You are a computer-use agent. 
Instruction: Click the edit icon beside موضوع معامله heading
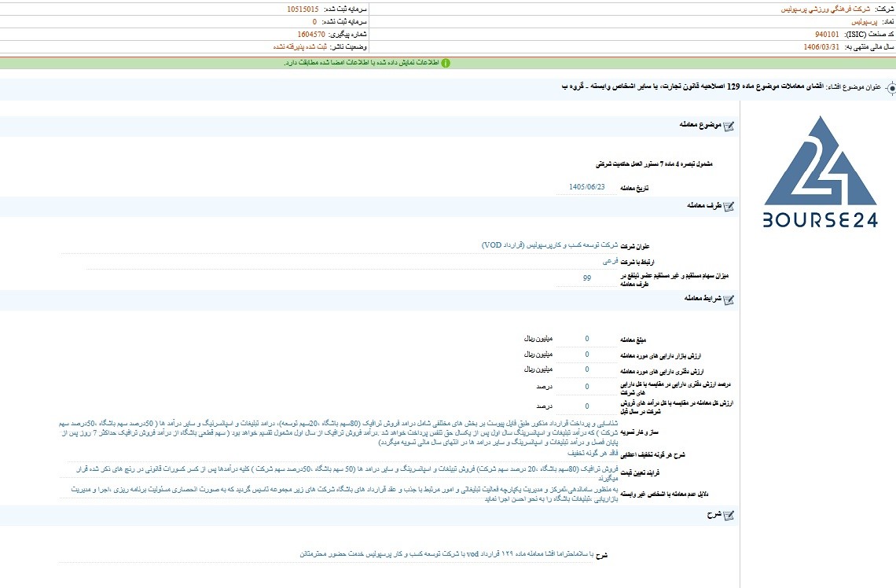(729, 126)
